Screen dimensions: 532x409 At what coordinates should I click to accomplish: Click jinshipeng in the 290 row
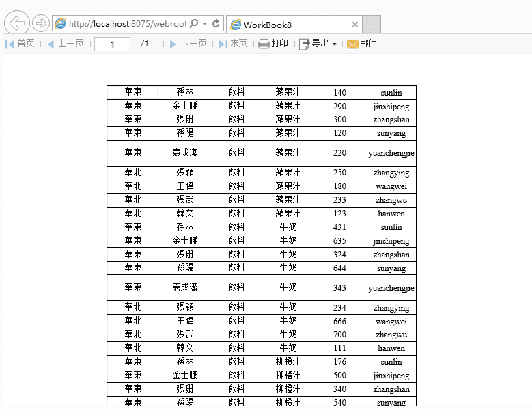tap(391, 106)
